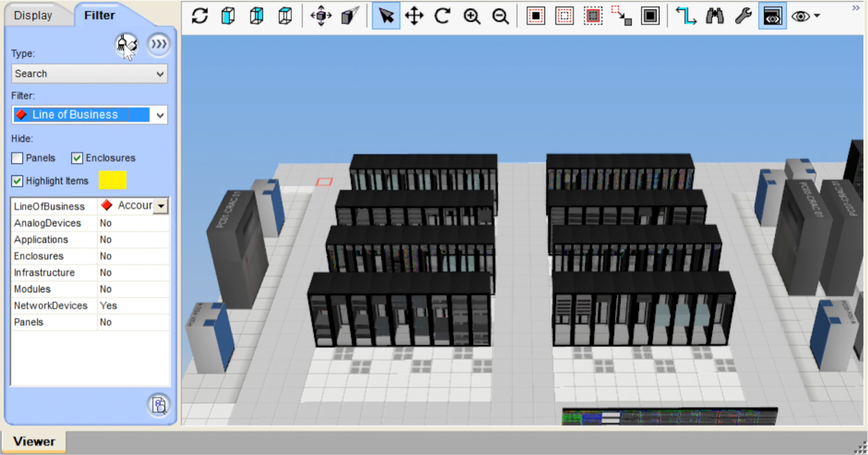Click the zoom in magnifier
Image resolution: width=868 pixels, height=455 pixels.
[472, 16]
